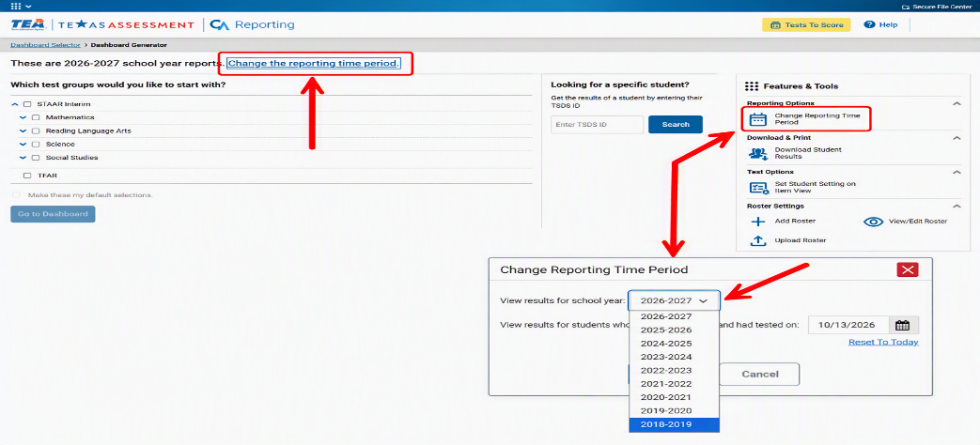Open the school year dropdown
Viewport: 980px width, 445px height.
[675, 300]
